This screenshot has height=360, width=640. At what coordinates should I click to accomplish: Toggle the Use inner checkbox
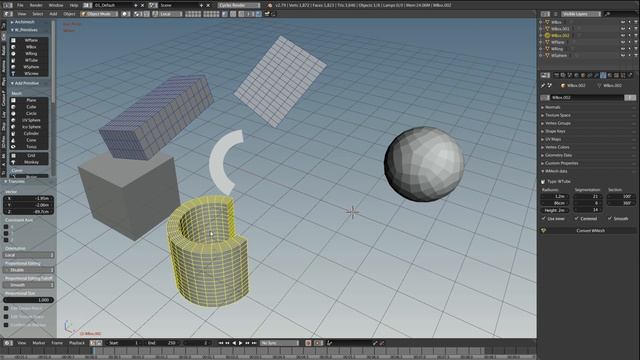click(544, 219)
